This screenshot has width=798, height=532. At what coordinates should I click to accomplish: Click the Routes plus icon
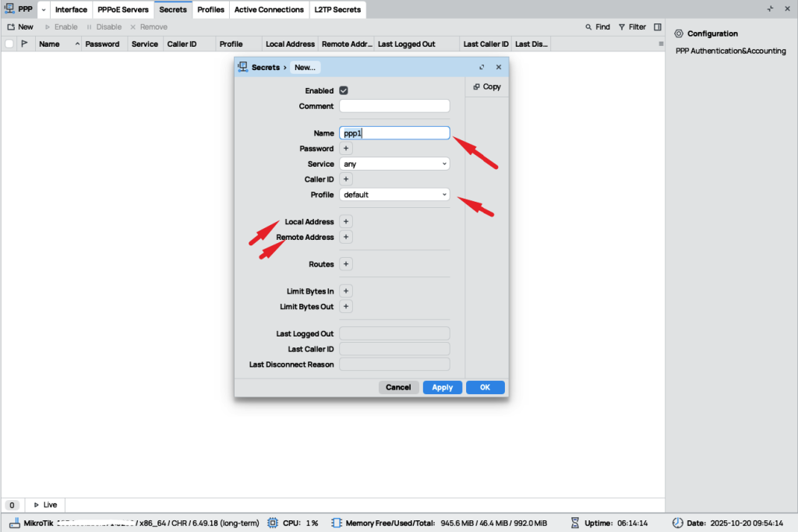click(347, 264)
